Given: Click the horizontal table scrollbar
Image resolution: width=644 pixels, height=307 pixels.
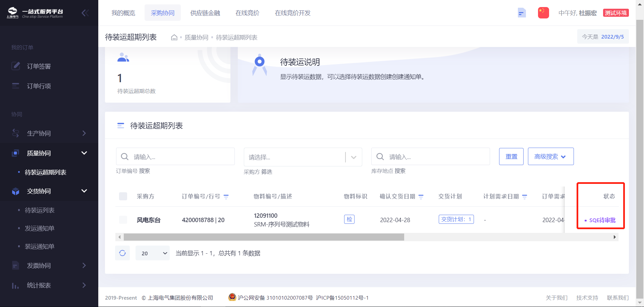Looking at the screenshot, I should (x=264, y=237).
